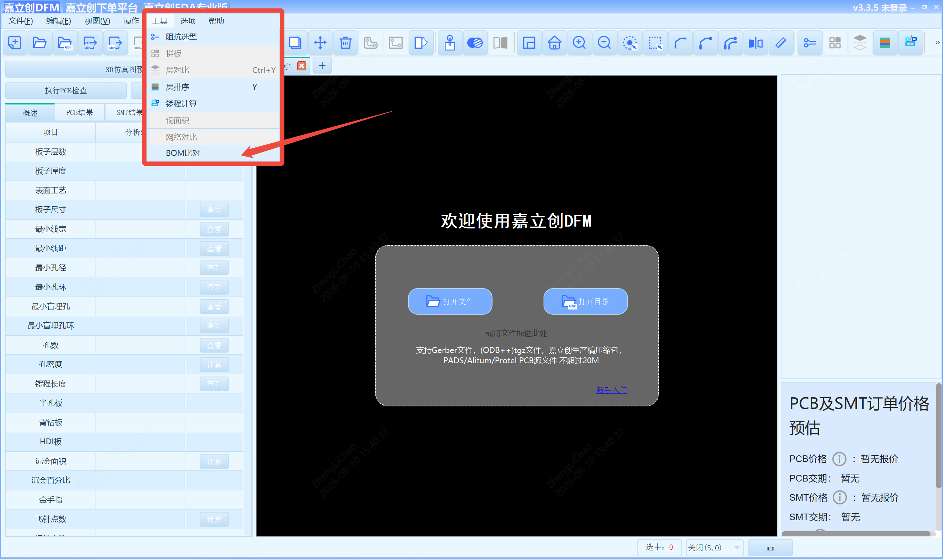Open the 新手入门 link
The height and width of the screenshot is (560, 943).
tap(612, 390)
